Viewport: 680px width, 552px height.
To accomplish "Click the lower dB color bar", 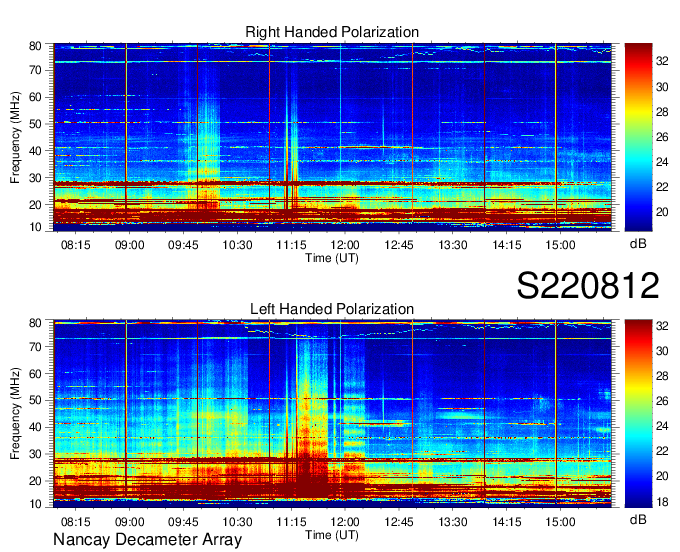I will click(638, 414).
